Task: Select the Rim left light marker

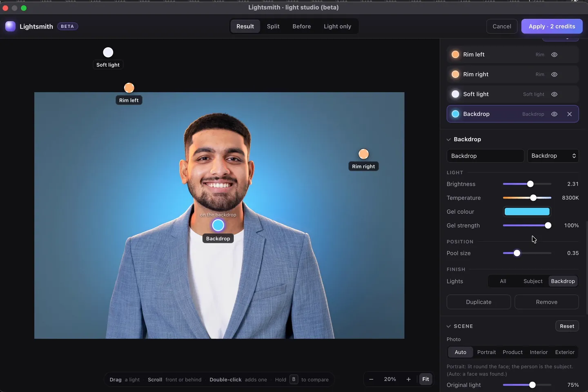Action: point(129,88)
